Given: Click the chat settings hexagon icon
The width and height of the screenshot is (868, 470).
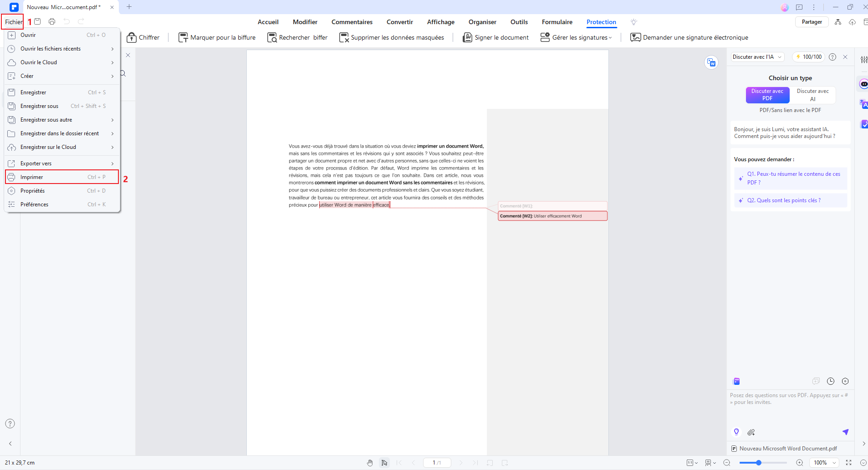Looking at the screenshot, I should (x=845, y=381).
